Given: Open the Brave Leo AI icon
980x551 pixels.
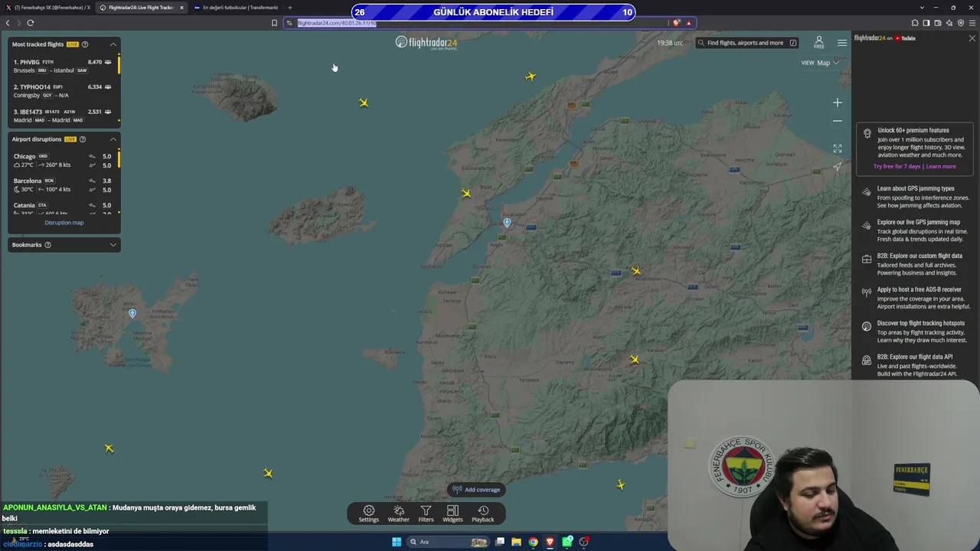Looking at the screenshot, I should point(949,23).
